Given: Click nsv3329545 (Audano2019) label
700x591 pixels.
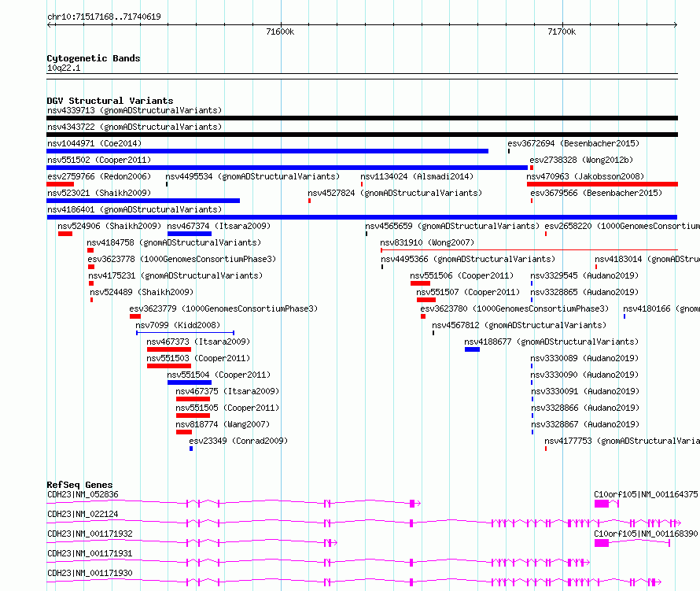Looking at the screenshot, I should click(x=584, y=275).
